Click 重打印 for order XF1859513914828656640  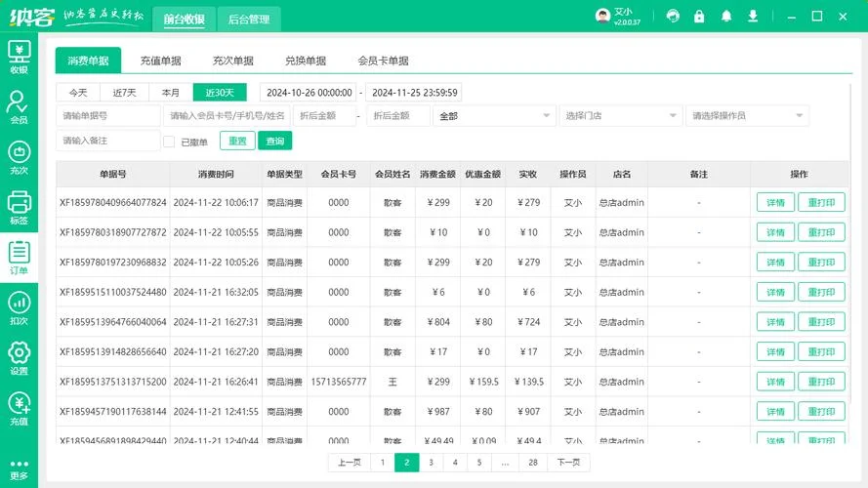[x=821, y=352]
